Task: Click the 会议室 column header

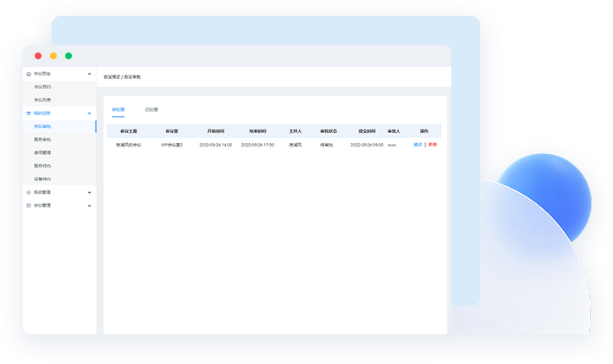Action: (x=172, y=131)
